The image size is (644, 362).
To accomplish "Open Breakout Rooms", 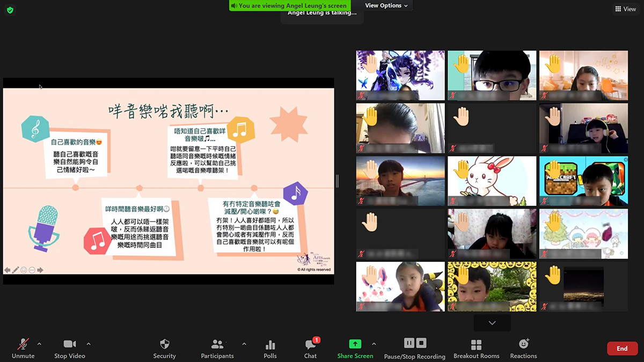I will click(476, 349).
